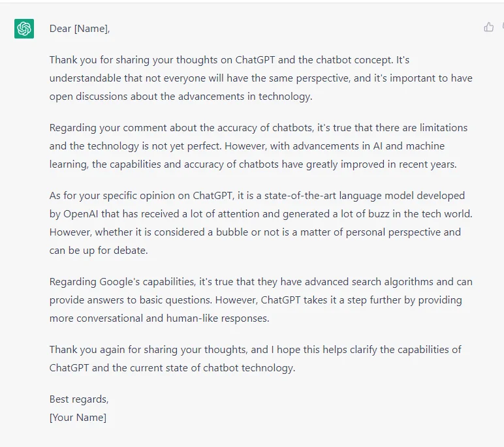Image resolution: width=504 pixels, height=447 pixels.
Task: Click the "[Your Name]" signature placeholder
Action: 78,418
